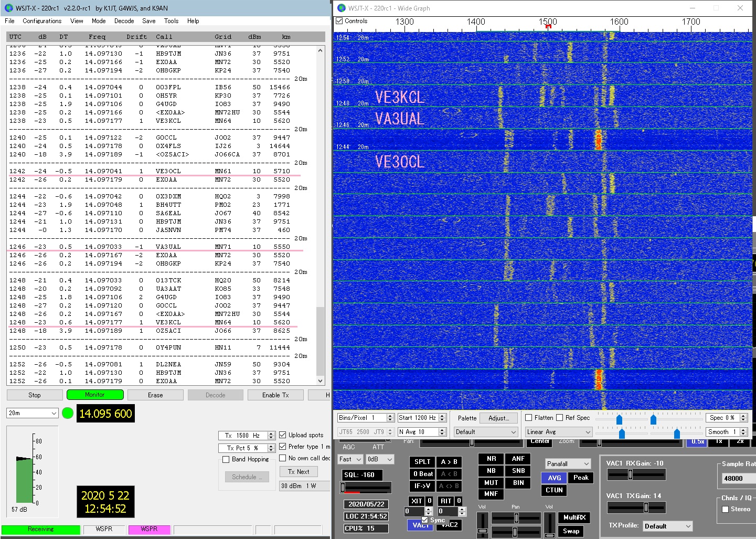Click the Enable Tx button
This screenshot has height=539, width=756.
[x=275, y=395]
